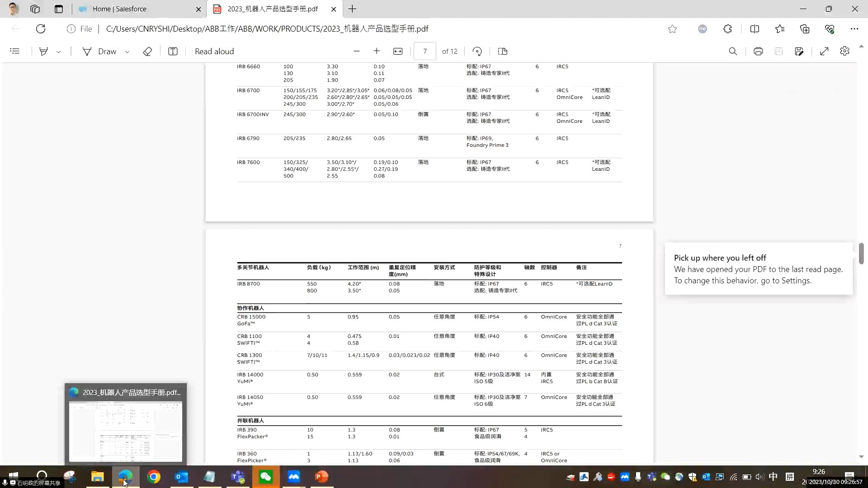Open the Settings and more menu

(x=854, y=29)
